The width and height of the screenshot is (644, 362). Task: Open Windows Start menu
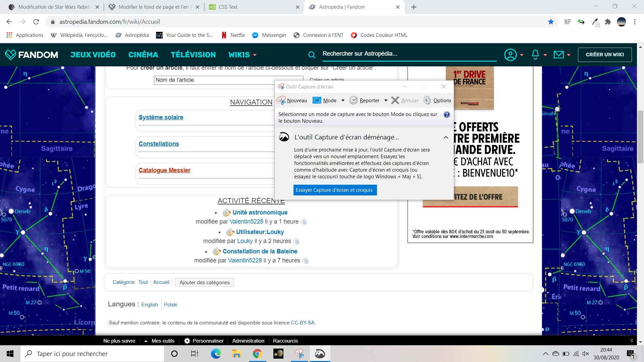pos(10,354)
